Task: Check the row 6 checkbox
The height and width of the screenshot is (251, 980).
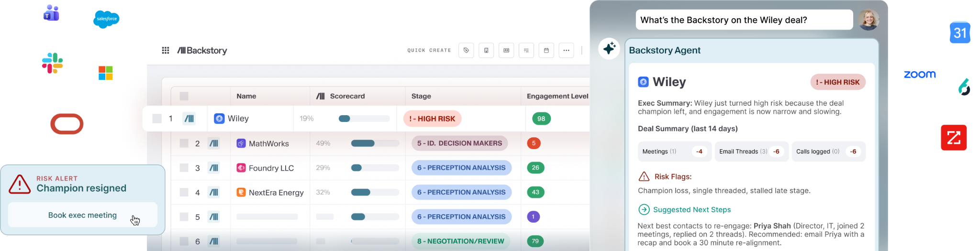Action: click(184, 241)
